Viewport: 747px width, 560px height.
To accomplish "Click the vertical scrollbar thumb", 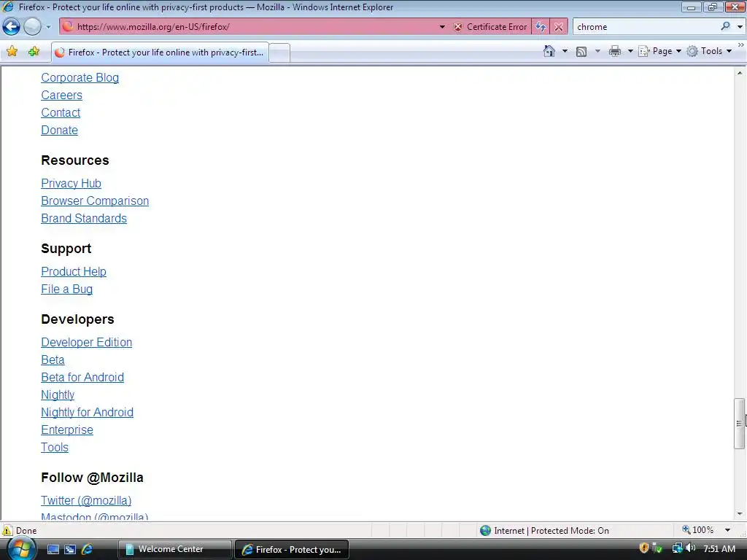I will (x=740, y=424).
